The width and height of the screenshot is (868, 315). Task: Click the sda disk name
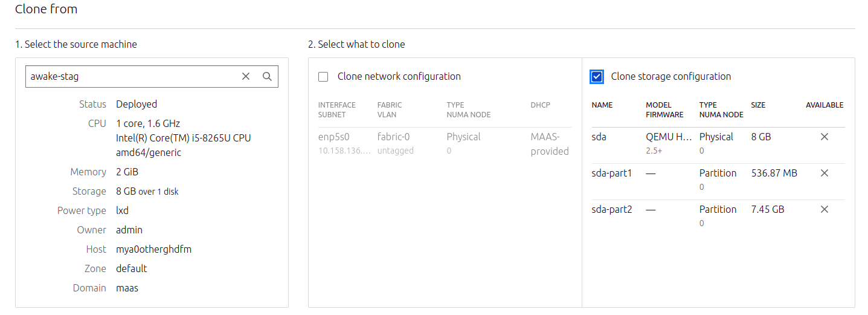[599, 137]
